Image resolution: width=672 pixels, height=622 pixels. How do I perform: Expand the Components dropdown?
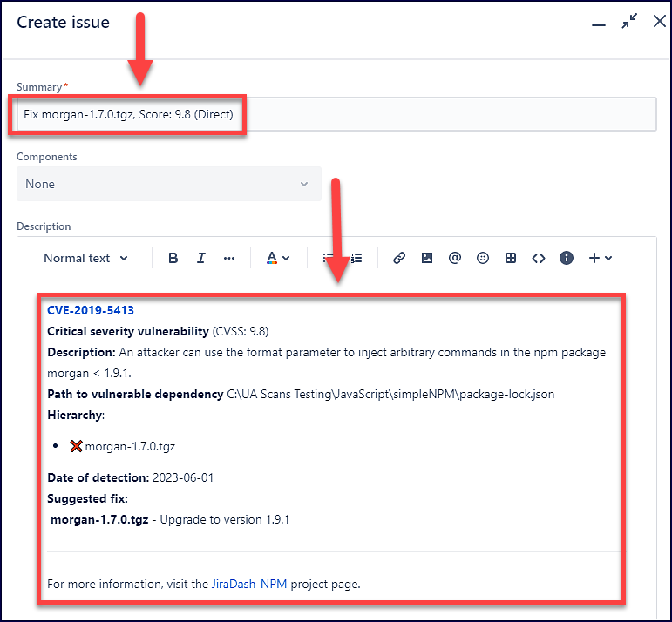coord(168,184)
